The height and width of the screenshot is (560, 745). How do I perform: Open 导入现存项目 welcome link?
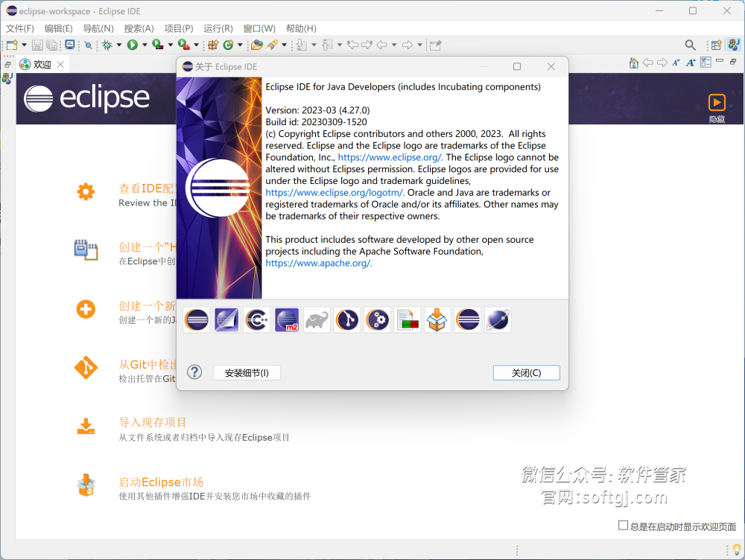pyautogui.click(x=152, y=422)
